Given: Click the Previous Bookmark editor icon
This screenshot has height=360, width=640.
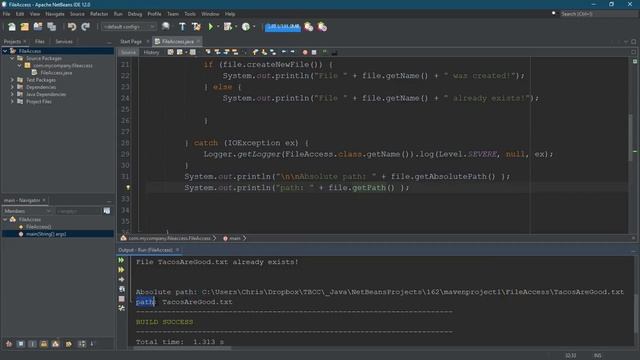Looking at the screenshot, I should point(255,52).
